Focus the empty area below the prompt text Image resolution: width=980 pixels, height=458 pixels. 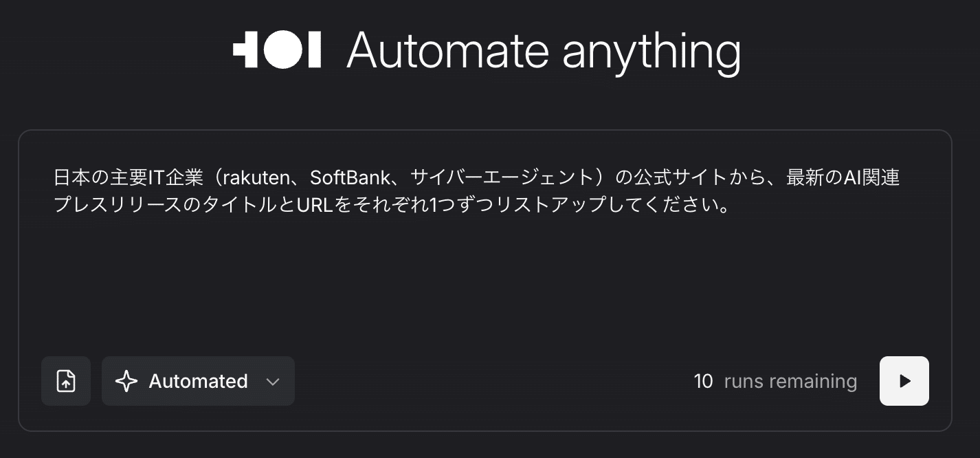pos(481,282)
